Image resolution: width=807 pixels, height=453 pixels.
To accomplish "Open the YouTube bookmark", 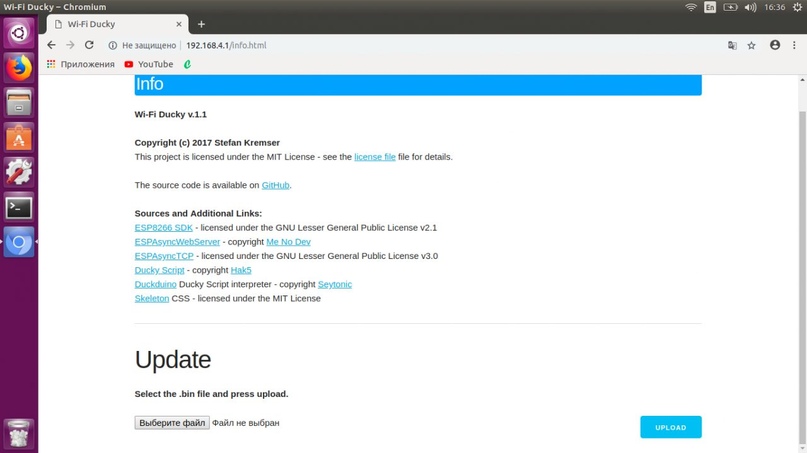I will point(148,64).
